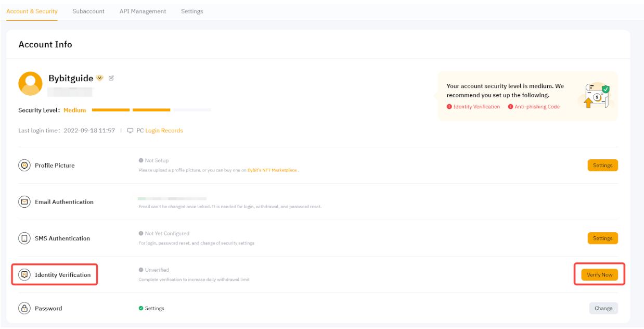
Task: Click the edit pencil icon beside username
Action: coord(111,78)
